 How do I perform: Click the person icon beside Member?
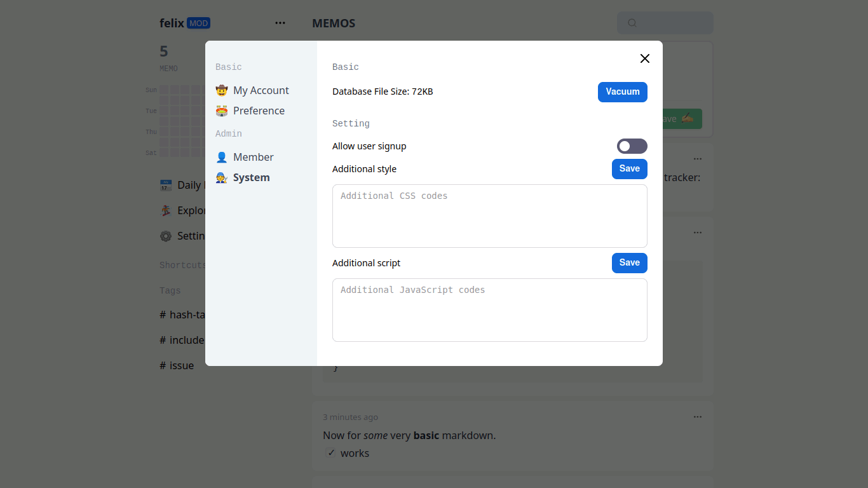click(x=221, y=158)
